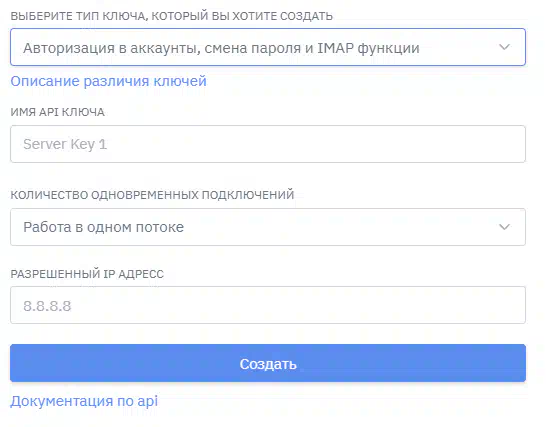Click the word 'IMAP' in key type selector
The height and width of the screenshot is (427, 546).
tap(335, 48)
